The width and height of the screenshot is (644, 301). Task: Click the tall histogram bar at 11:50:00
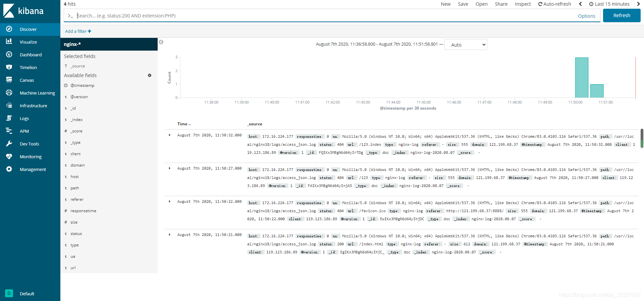pyautogui.click(x=582, y=77)
